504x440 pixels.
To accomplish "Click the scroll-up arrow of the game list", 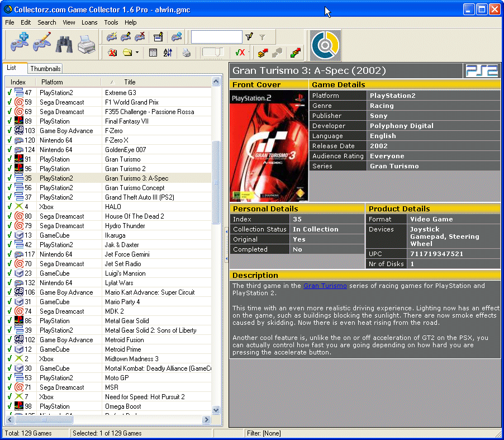I will pos(216,82).
